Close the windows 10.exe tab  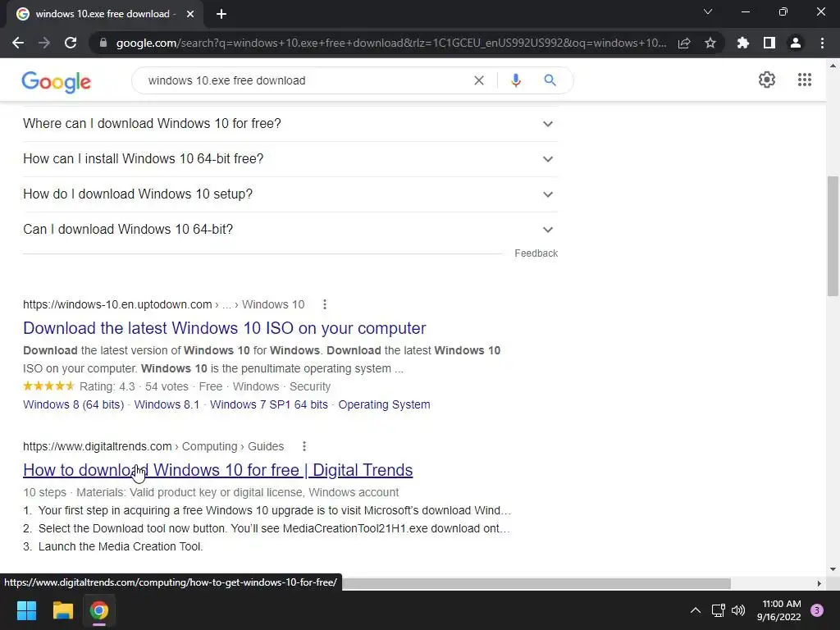click(190, 14)
